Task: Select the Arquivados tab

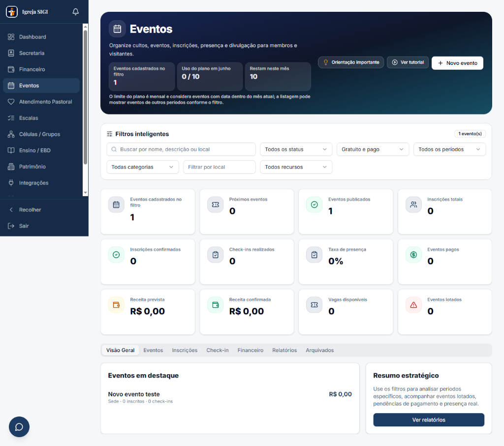Action: click(319, 350)
